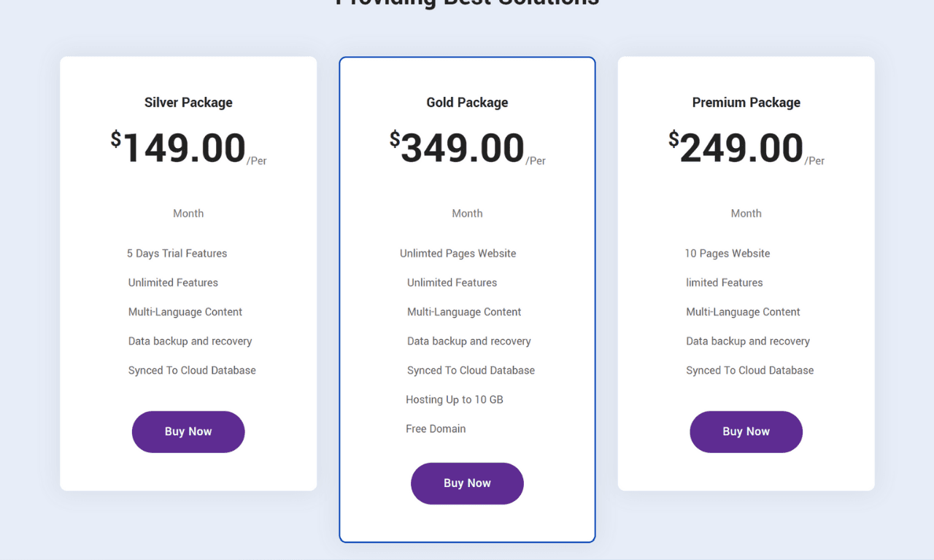
Task: Click Data backup and recovery in Gold card
Action: coord(469,341)
